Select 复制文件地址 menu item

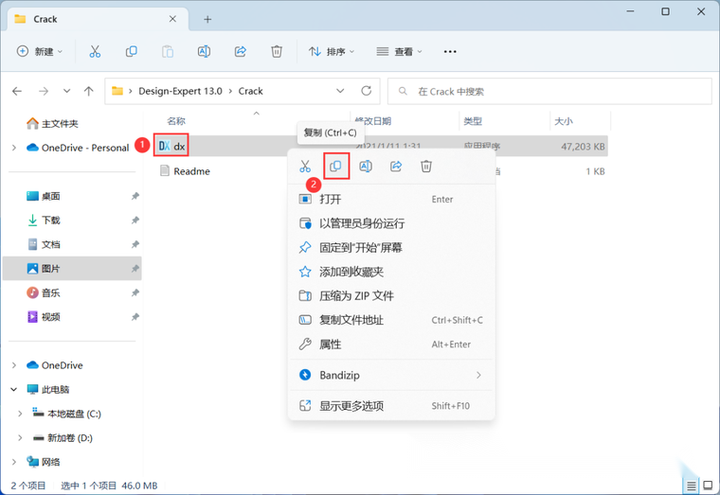point(391,320)
